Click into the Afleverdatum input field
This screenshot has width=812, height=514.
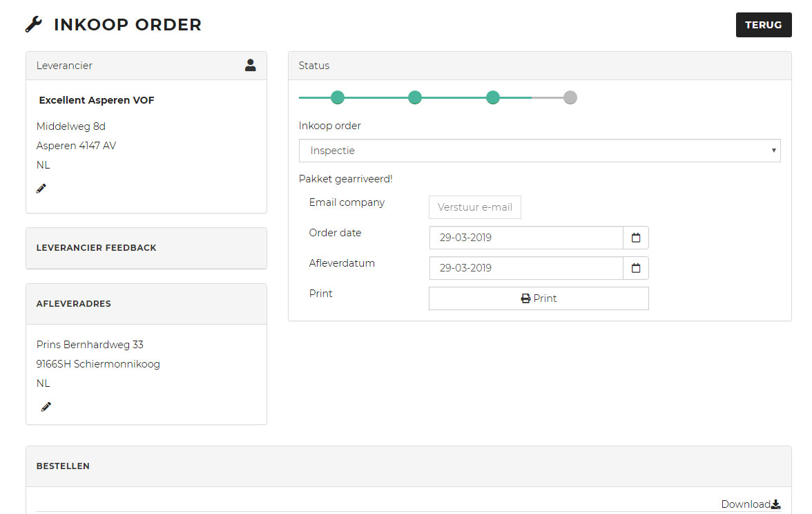click(526, 268)
